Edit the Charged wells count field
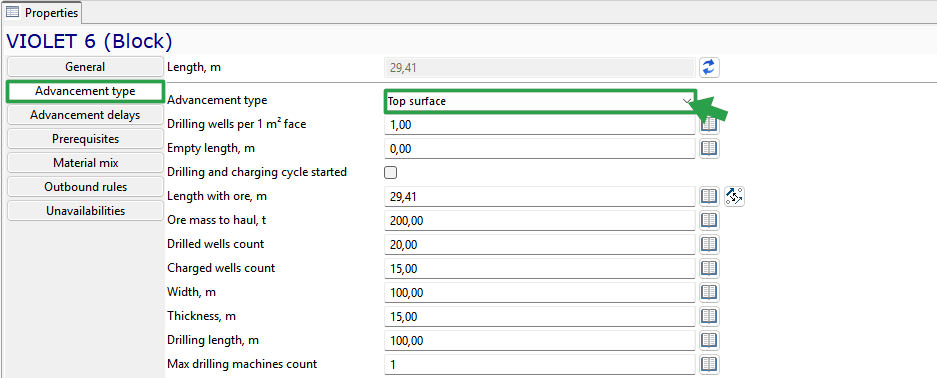Screen dimensions: 937x378 [540, 268]
